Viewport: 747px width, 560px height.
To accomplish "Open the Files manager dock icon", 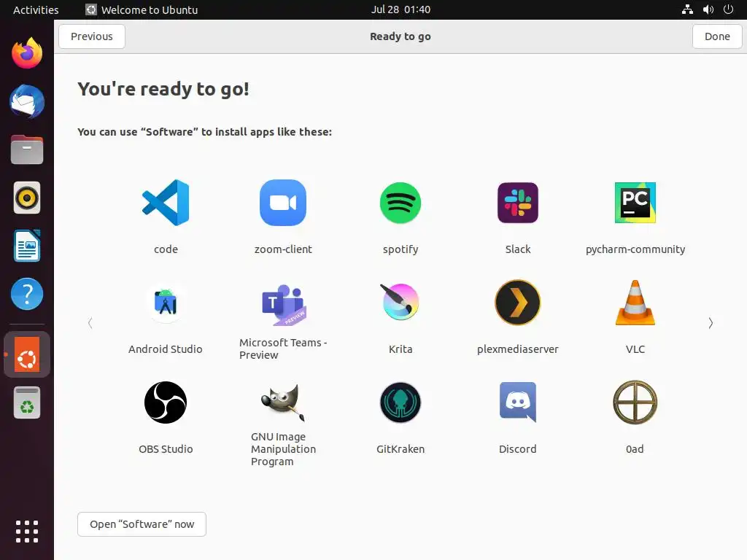I will pos(27,149).
